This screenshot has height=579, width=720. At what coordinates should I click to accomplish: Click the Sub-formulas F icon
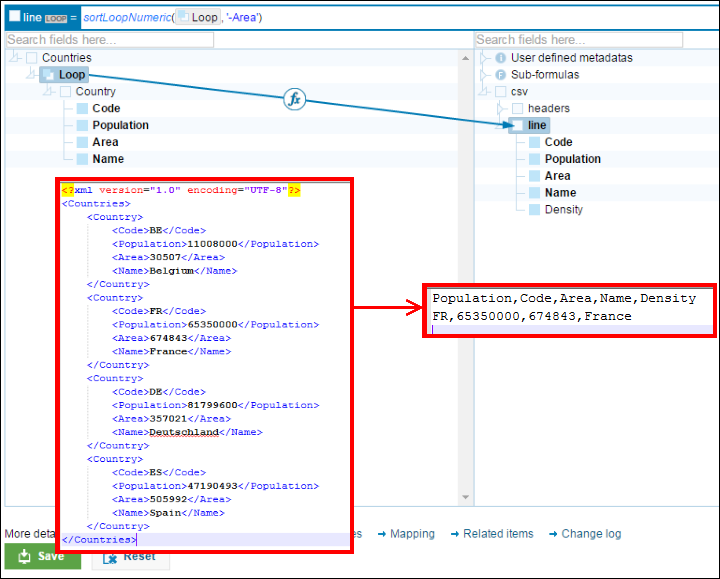[x=501, y=75]
